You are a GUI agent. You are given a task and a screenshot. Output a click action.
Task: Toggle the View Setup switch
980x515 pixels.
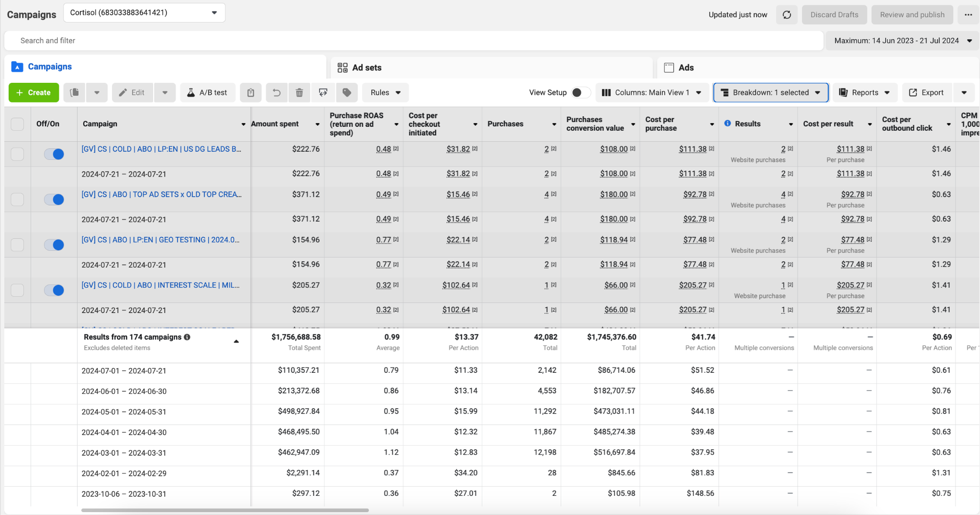(580, 92)
